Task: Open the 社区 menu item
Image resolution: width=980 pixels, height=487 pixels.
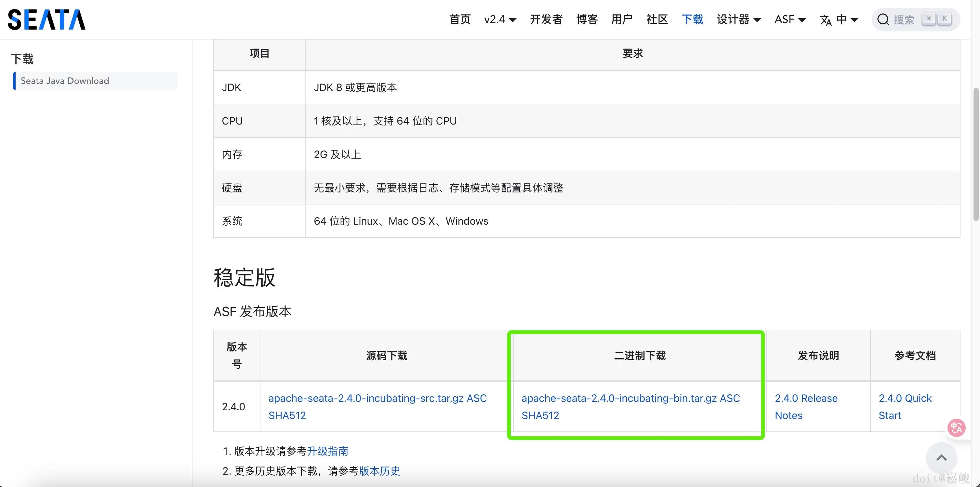Action: (657, 20)
